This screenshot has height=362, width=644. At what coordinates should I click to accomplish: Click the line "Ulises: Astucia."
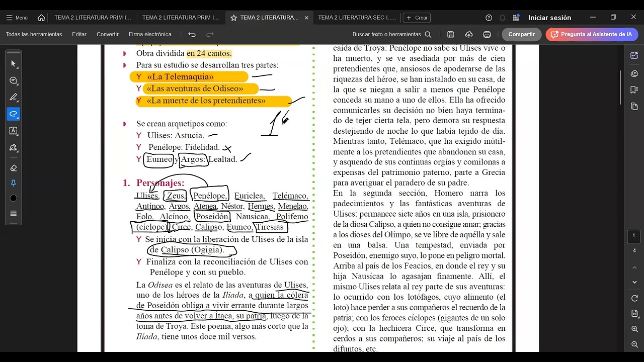pos(176,135)
